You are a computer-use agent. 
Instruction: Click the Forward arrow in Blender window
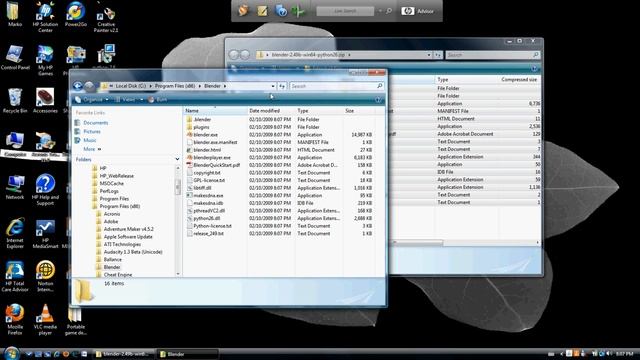pos(89,86)
